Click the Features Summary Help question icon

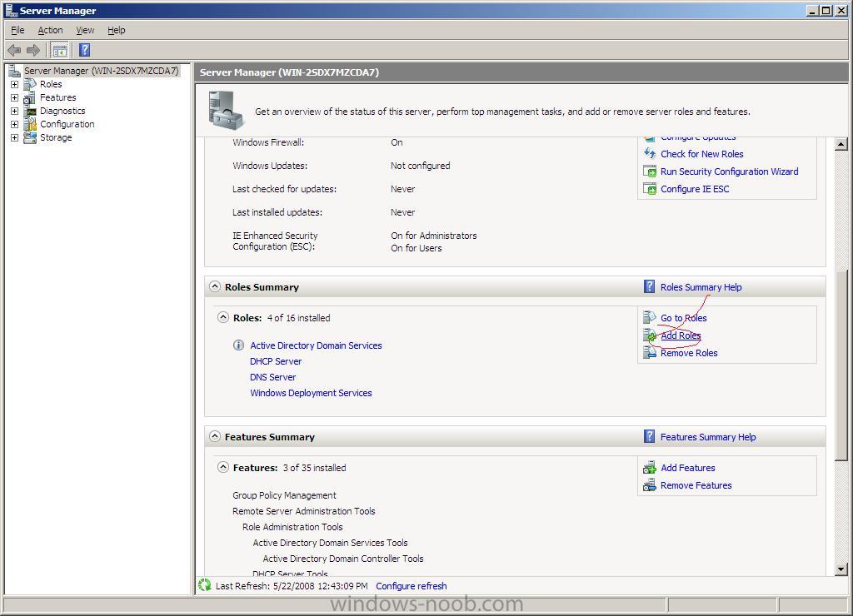[649, 436]
